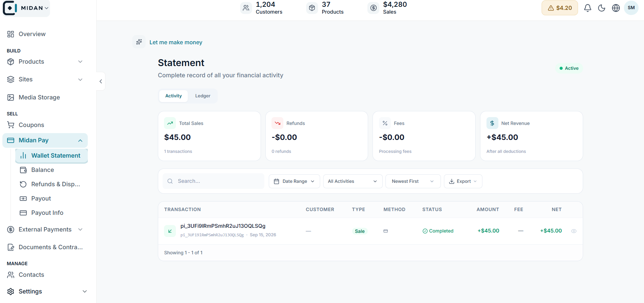Click the card payment method icon
The width and height of the screenshot is (644, 303).
click(385, 231)
